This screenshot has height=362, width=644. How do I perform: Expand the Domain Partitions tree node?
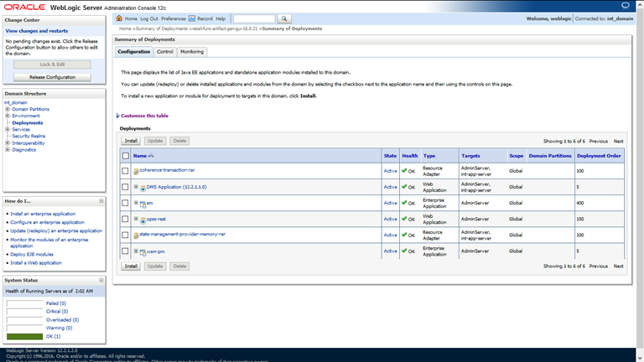pos(8,109)
